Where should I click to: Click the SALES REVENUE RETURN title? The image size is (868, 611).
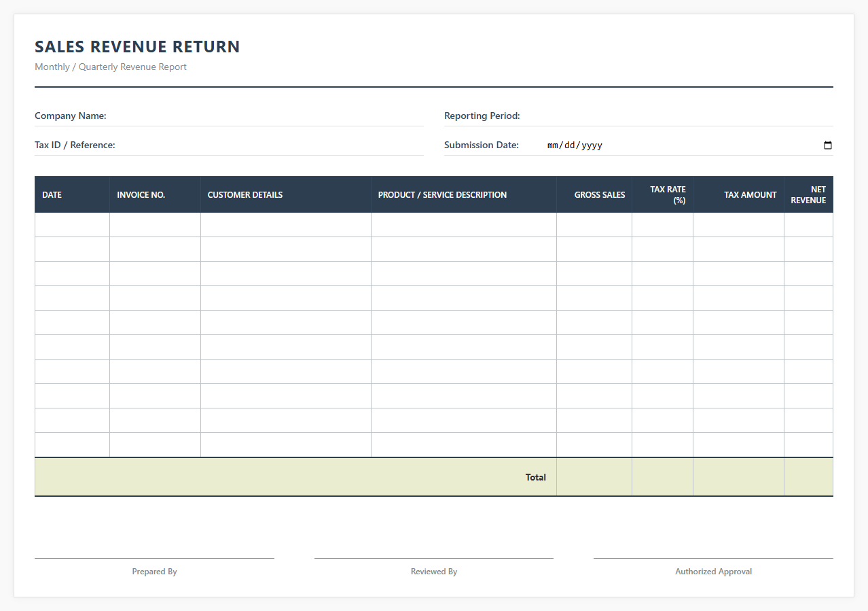pyautogui.click(x=137, y=47)
